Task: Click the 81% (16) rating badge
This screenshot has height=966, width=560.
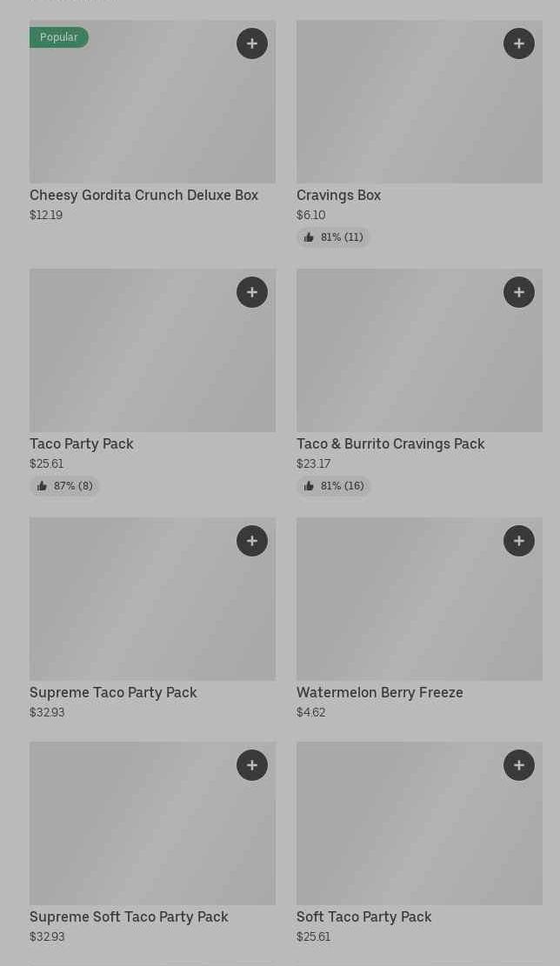Action: 334,486
